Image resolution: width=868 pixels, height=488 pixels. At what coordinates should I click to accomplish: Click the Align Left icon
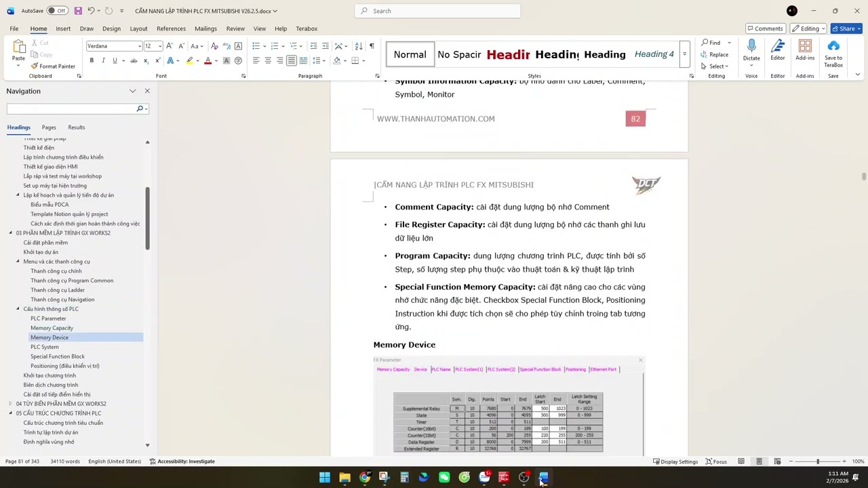click(256, 61)
